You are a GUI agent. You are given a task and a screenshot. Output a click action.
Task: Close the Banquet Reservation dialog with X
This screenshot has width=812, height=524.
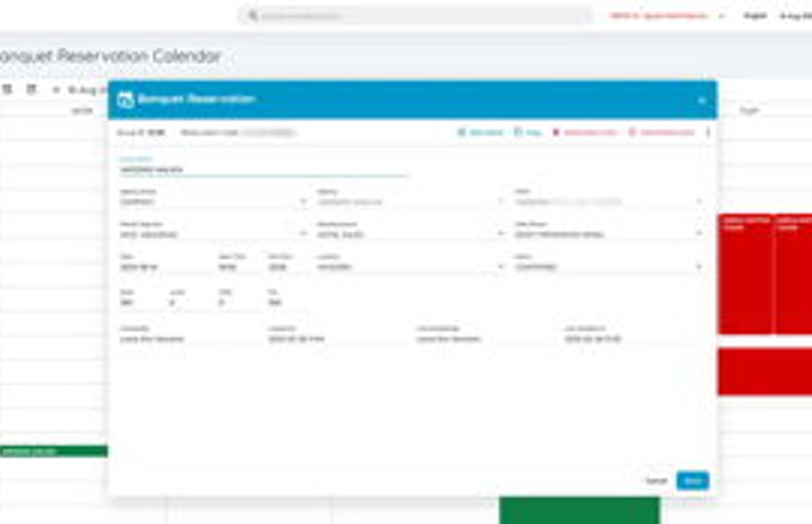point(702,101)
